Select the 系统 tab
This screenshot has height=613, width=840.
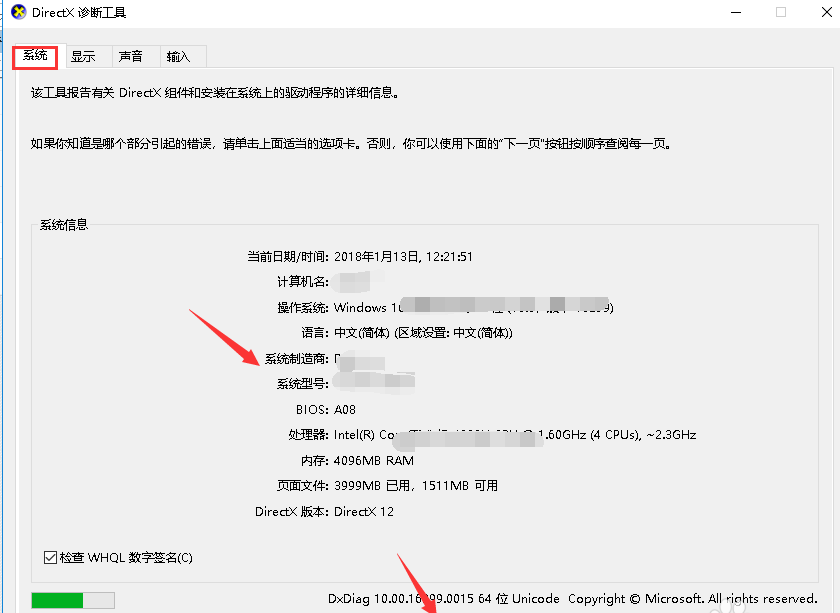coord(34,56)
